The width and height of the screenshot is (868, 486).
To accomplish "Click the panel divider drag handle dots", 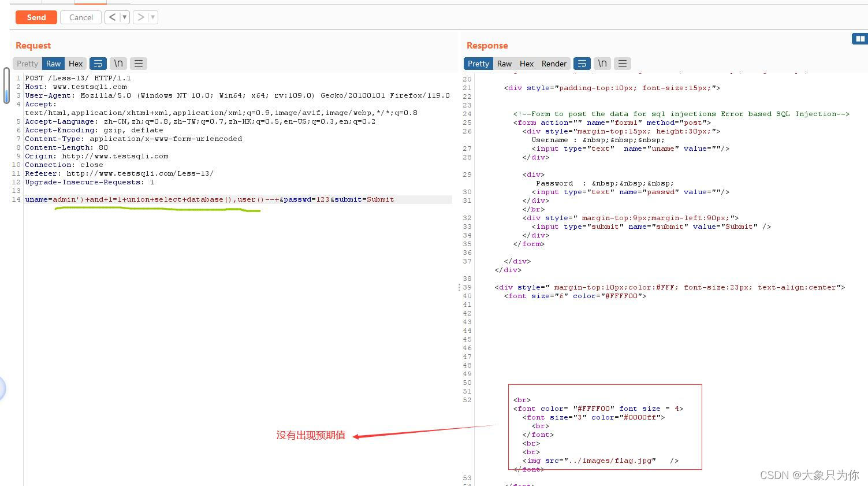I will 460,287.
